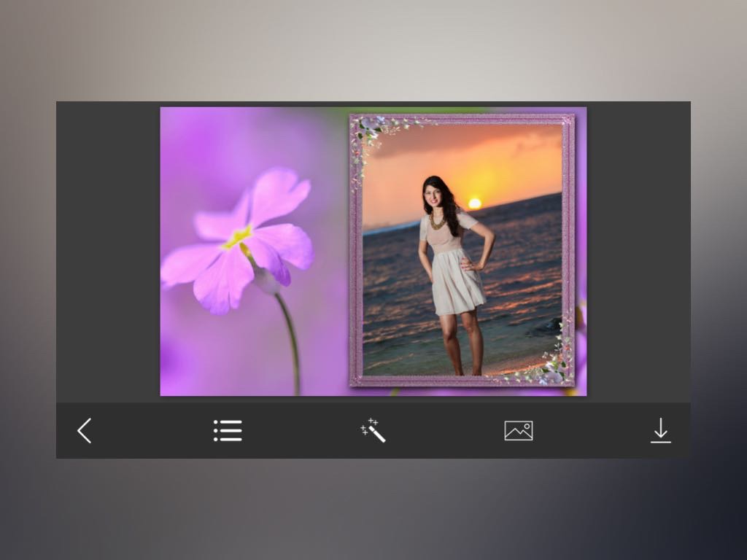Click the setting sun in the photo
The image size is (747, 560).
[x=474, y=203]
